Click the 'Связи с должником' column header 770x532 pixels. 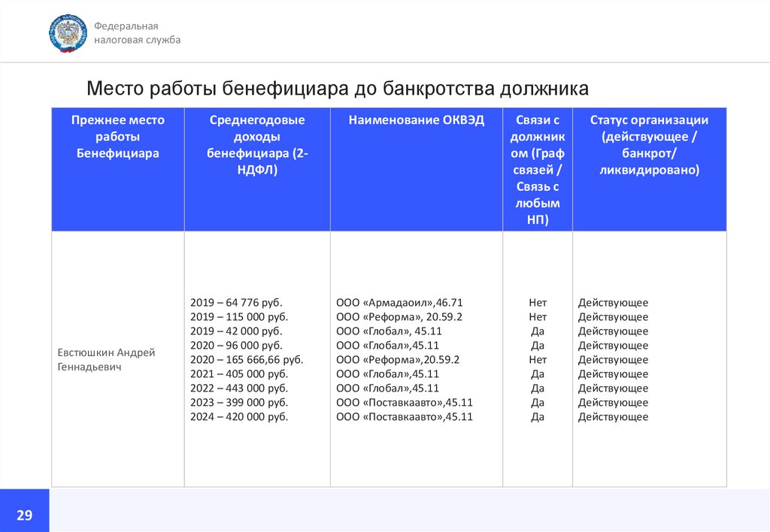point(537,170)
